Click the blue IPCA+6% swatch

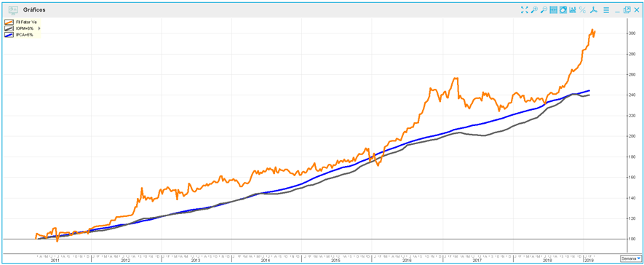[x=9, y=35]
